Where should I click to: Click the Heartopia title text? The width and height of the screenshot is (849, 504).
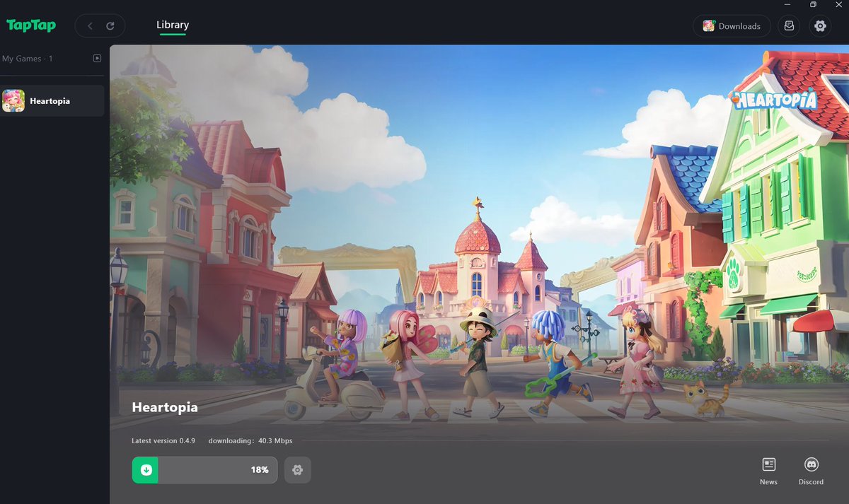[x=165, y=407]
